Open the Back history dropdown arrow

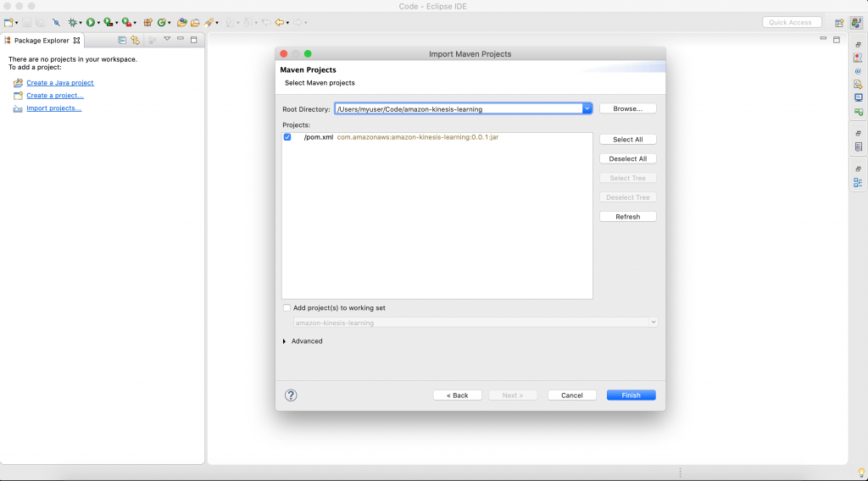287,23
